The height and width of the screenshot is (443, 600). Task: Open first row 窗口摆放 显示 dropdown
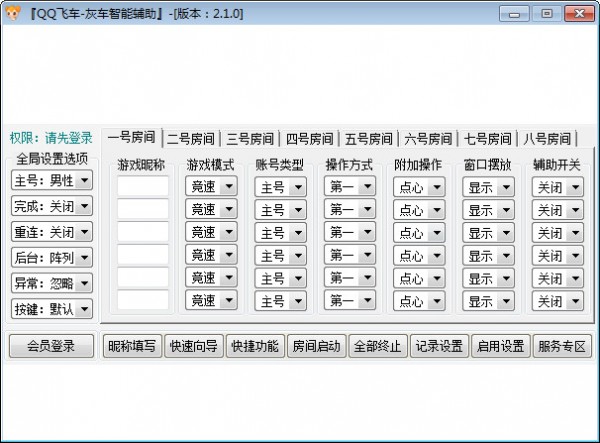point(489,187)
